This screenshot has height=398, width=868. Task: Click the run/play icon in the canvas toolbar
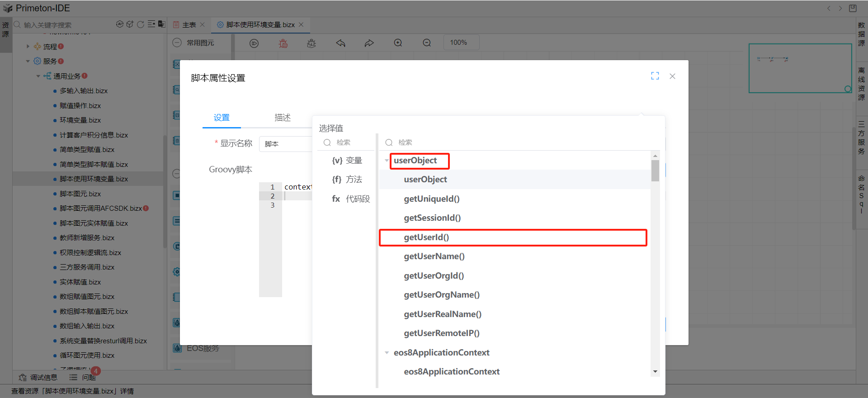click(254, 43)
